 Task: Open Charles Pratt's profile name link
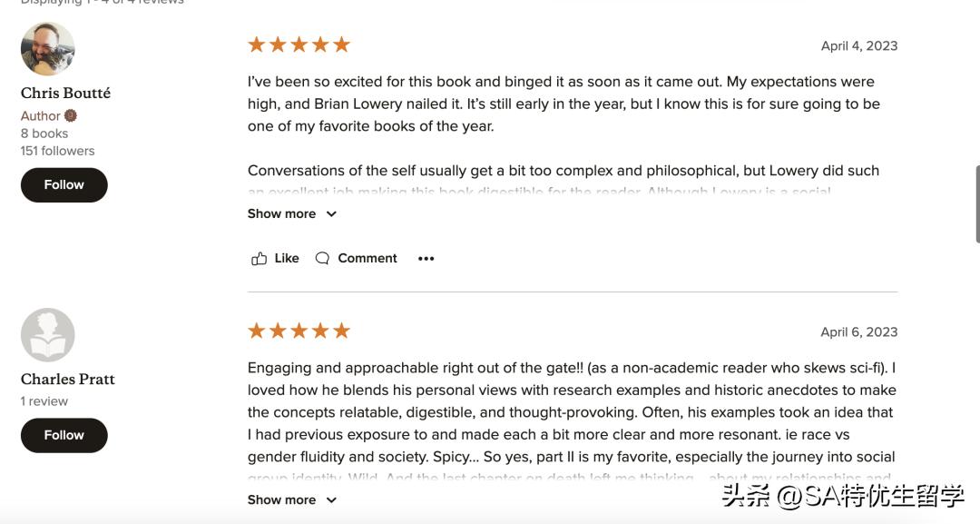tap(68, 380)
